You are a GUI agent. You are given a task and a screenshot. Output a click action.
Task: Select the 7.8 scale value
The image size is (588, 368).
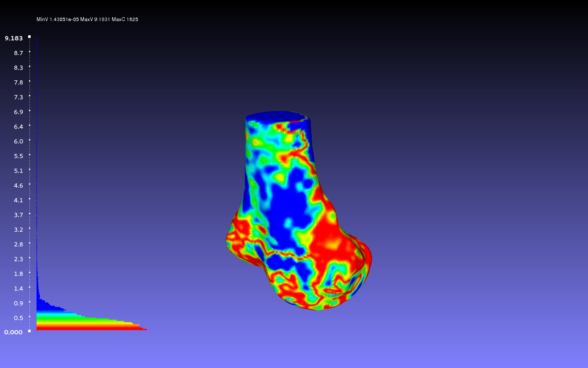(18, 82)
